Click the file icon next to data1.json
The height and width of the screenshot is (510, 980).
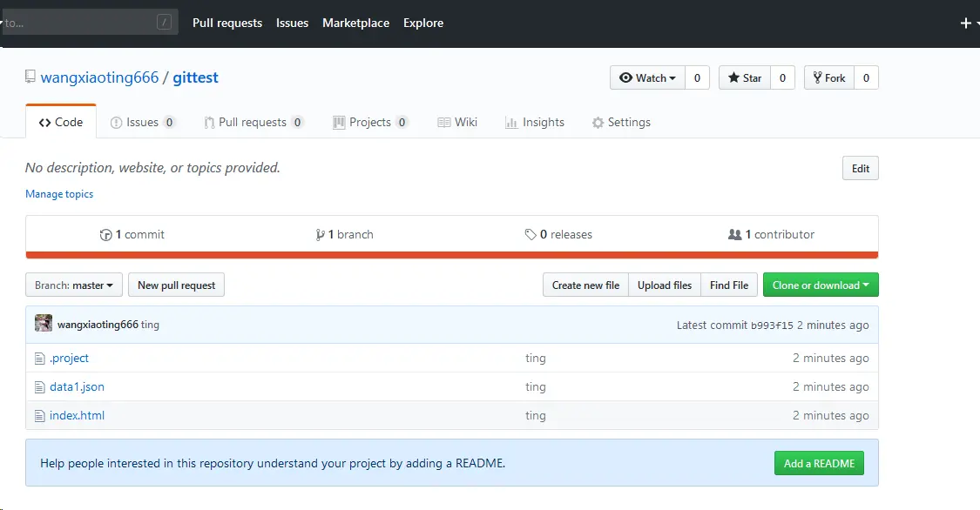[x=39, y=387]
